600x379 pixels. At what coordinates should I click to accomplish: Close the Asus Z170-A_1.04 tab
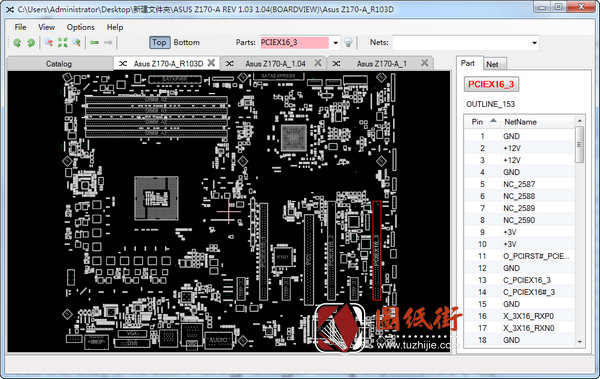pyautogui.click(x=318, y=63)
